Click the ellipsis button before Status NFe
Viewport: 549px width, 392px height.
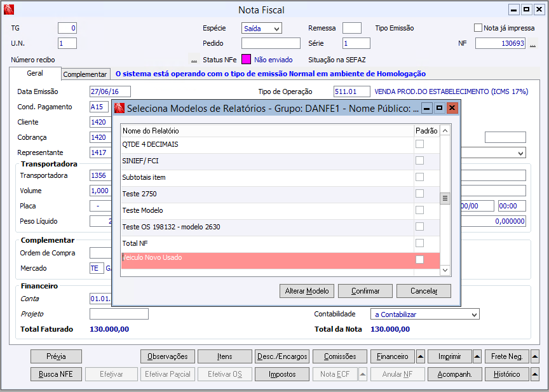[x=194, y=60]
